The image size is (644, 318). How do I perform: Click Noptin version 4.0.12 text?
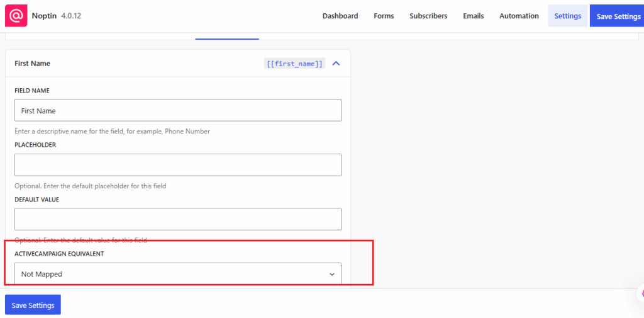tap(70, 16)
